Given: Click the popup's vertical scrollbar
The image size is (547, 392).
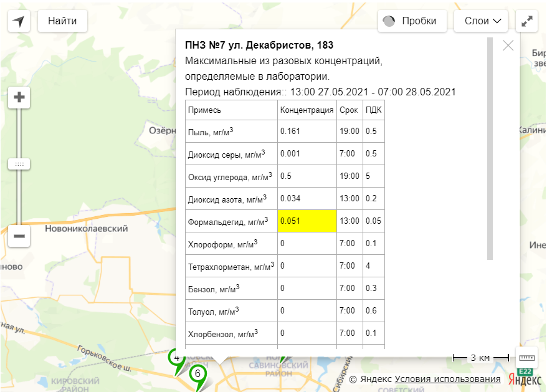Looking at the screenshot, I should [490, 148].
